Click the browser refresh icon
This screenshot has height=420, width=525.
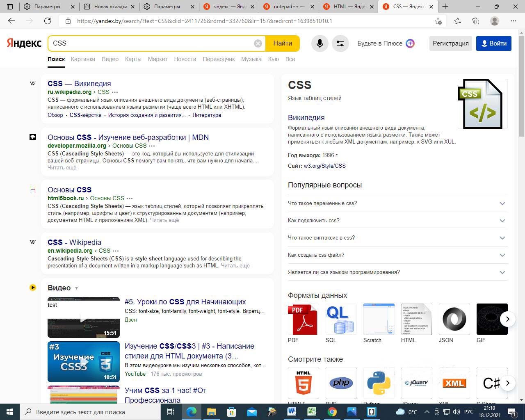tap(48, 21)
